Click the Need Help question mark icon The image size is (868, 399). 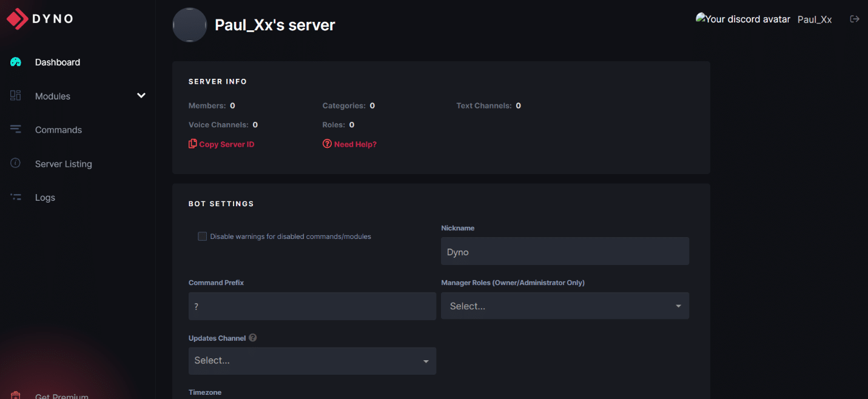point(327,144)
